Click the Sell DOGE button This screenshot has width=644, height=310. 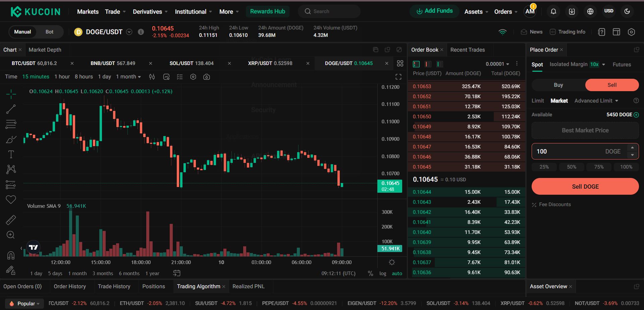click(x=585, y=186)
